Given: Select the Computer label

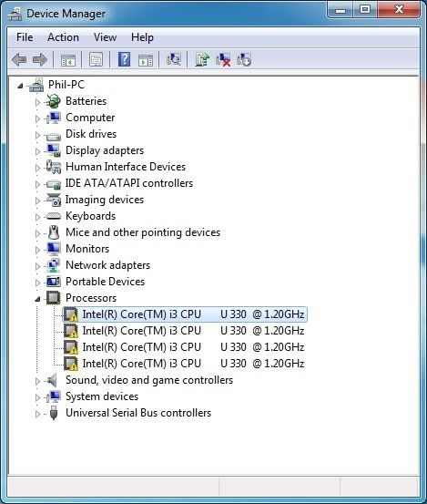Looking at the screenshot, I should (x=90, y=118).
